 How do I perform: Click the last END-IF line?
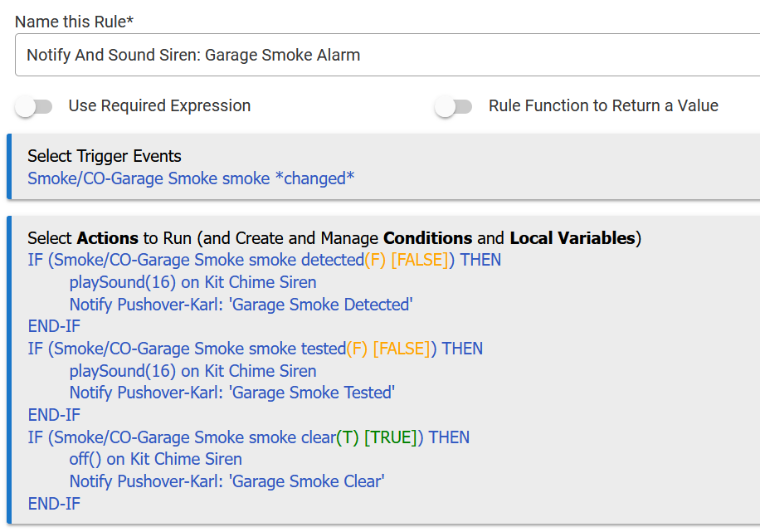(x=54, y=504)
